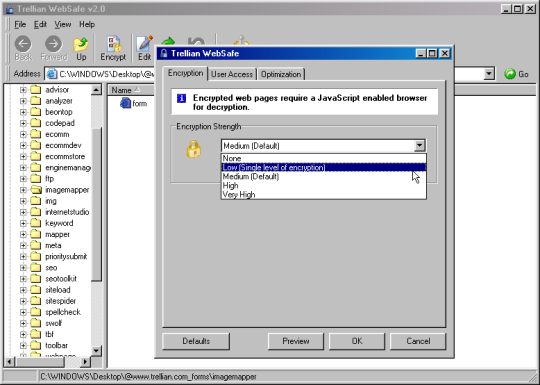Open the File menu
540x385 pixels.
[x=20, y=24]
